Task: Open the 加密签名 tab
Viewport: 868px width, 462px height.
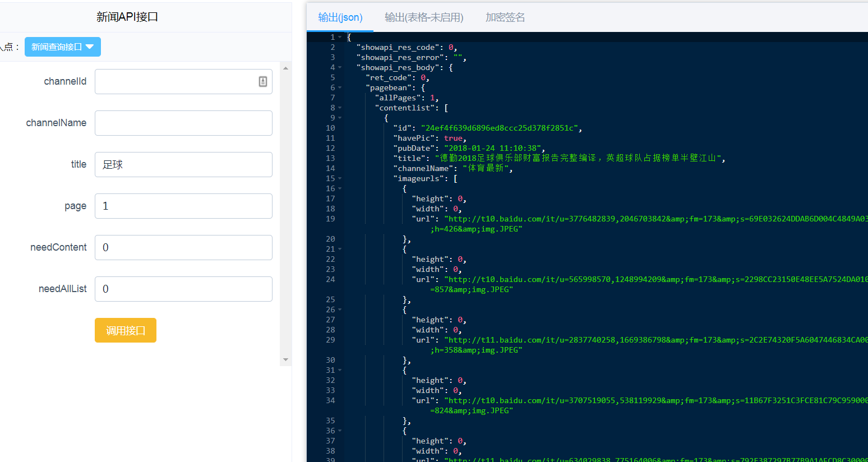Action: [x=505, y=17]
